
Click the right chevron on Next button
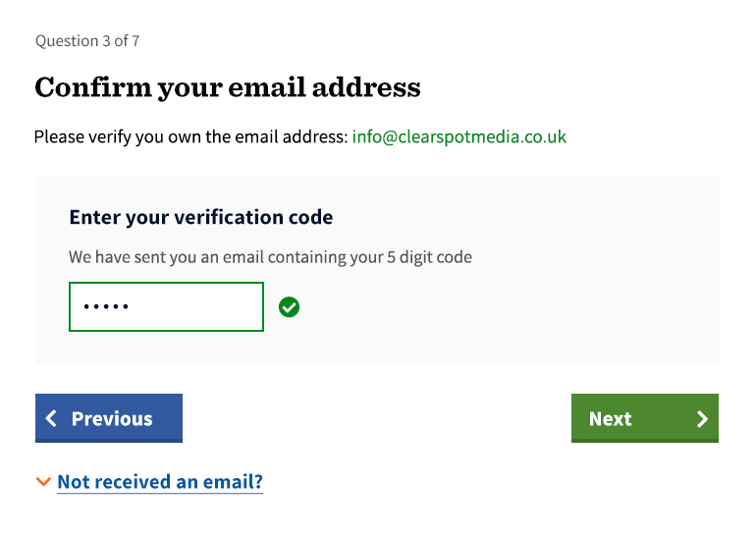(x=702, y=419)
